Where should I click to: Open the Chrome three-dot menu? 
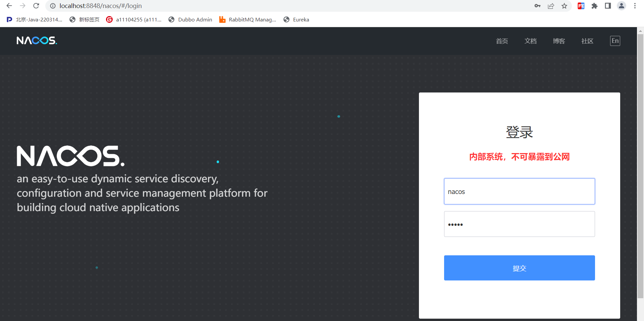pyautogui.click(x=635, y=6)
